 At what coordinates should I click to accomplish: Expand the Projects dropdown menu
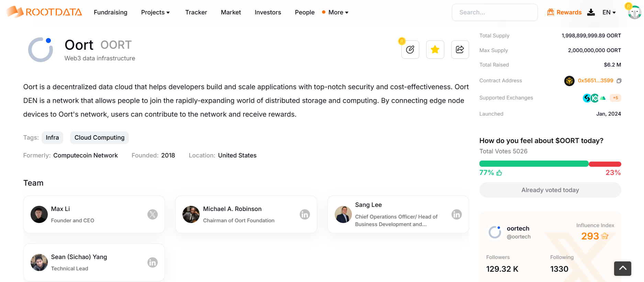coord(155,12)
